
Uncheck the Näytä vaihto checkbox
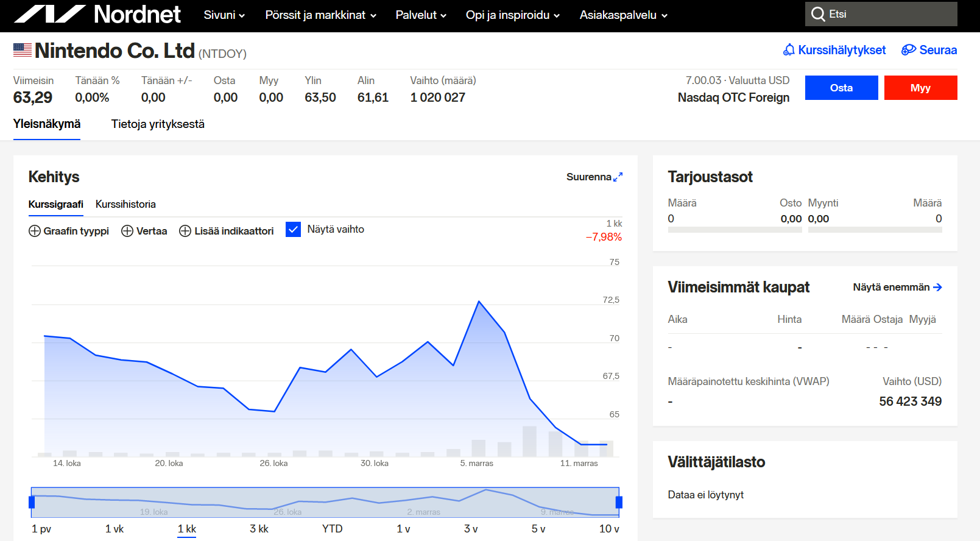point(293,230)
